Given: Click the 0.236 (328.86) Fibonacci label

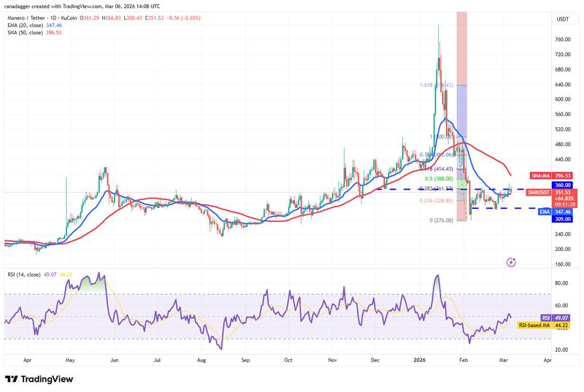Looking at the screenshot, I should pyautogui.click(x=437, y=201).
